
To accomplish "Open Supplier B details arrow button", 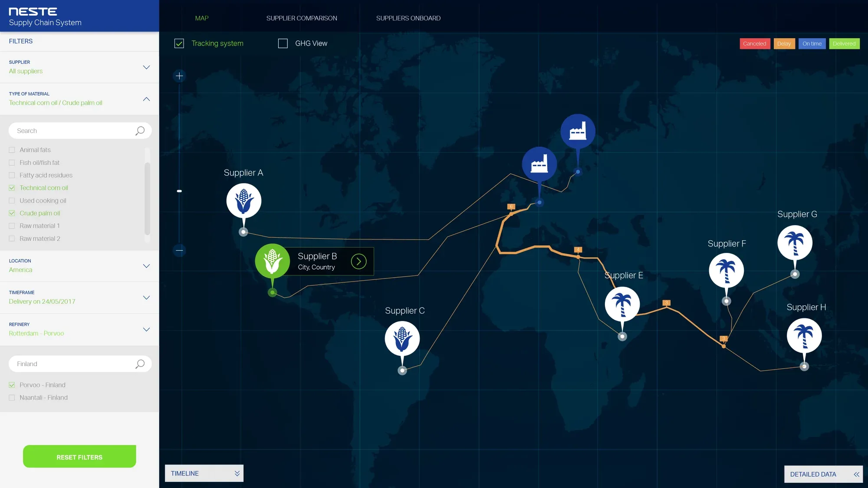I will pos(359,261).
